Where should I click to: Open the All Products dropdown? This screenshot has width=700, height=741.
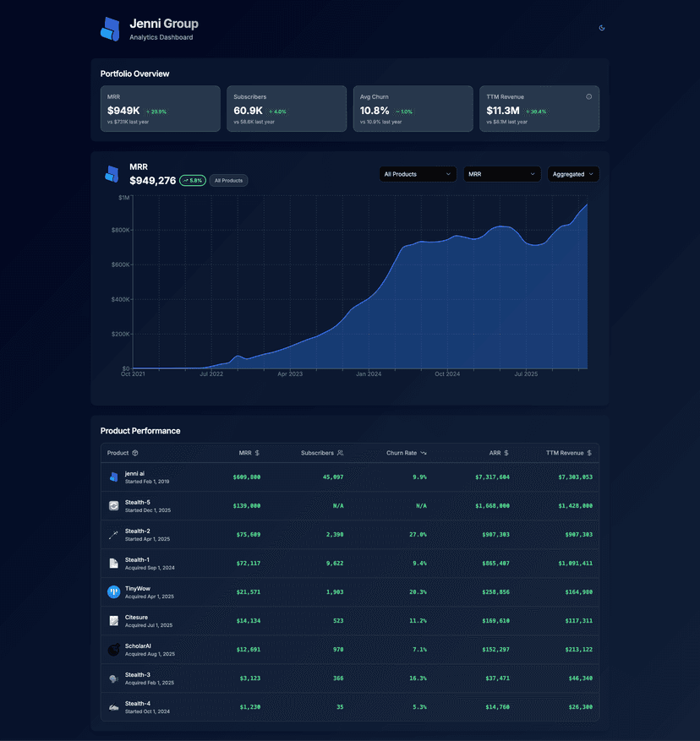pyautogui.click(x=418, y=174)
